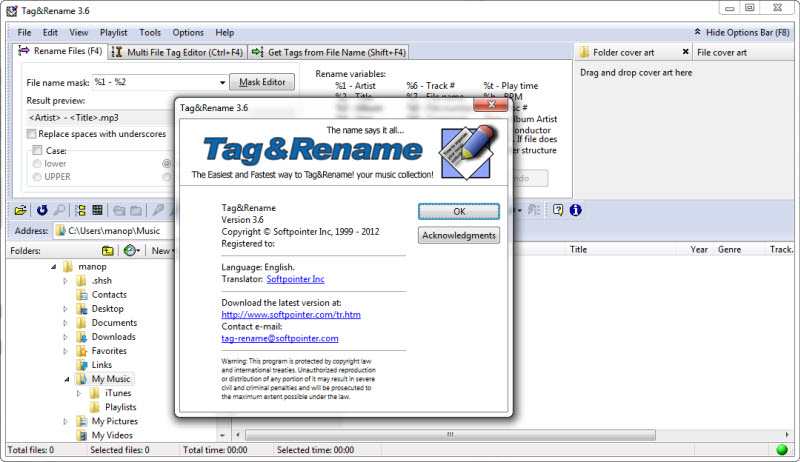Open the View menu
Viewport: 800px width, 462px height.
[79, 32]
